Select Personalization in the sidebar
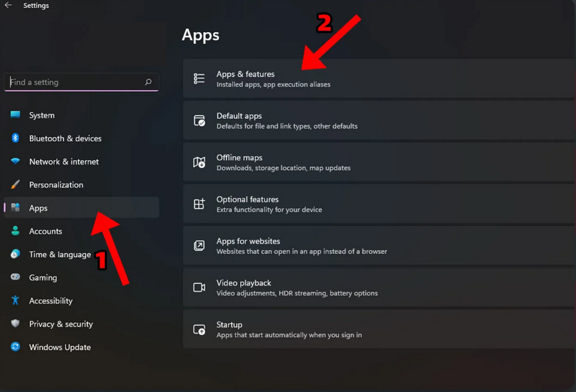 pos(56,185)
